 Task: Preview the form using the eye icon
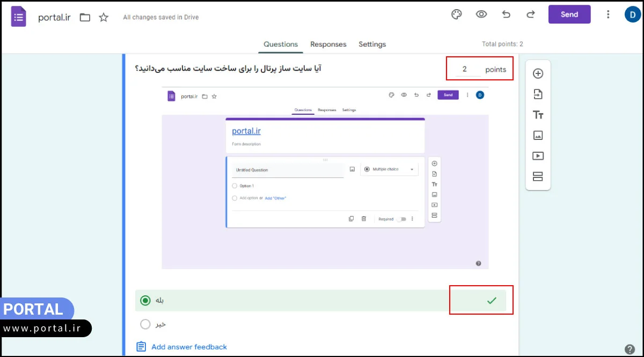click(x=481, y=14)
